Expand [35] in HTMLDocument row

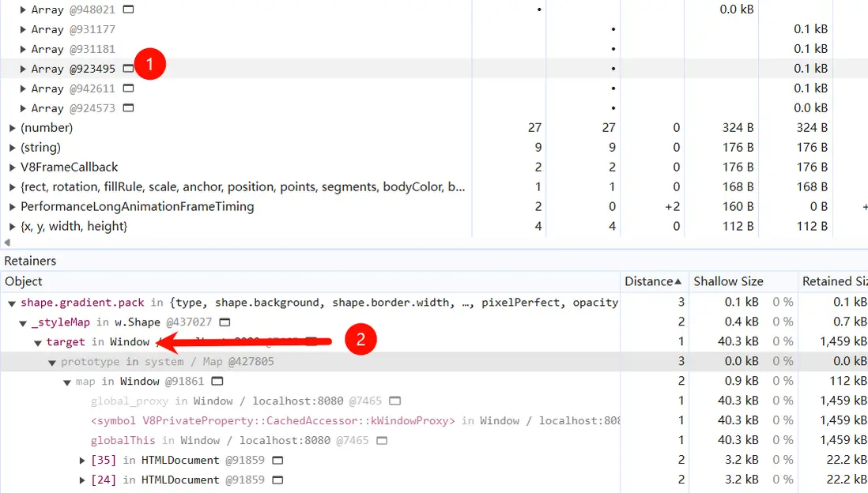(x=82, y=461)
